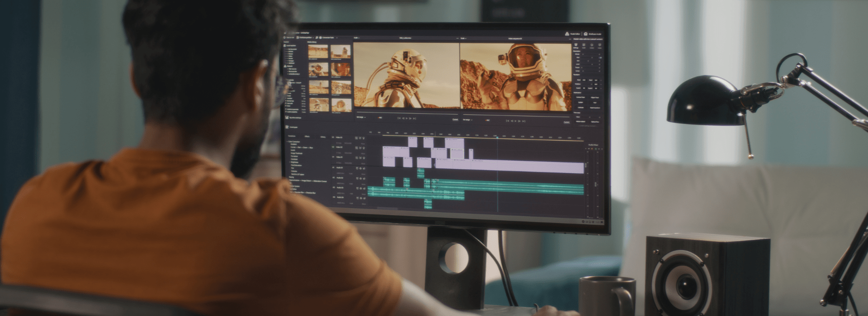Switch to the Effects tab
868x316 pixels.
(x=307, y=136)
